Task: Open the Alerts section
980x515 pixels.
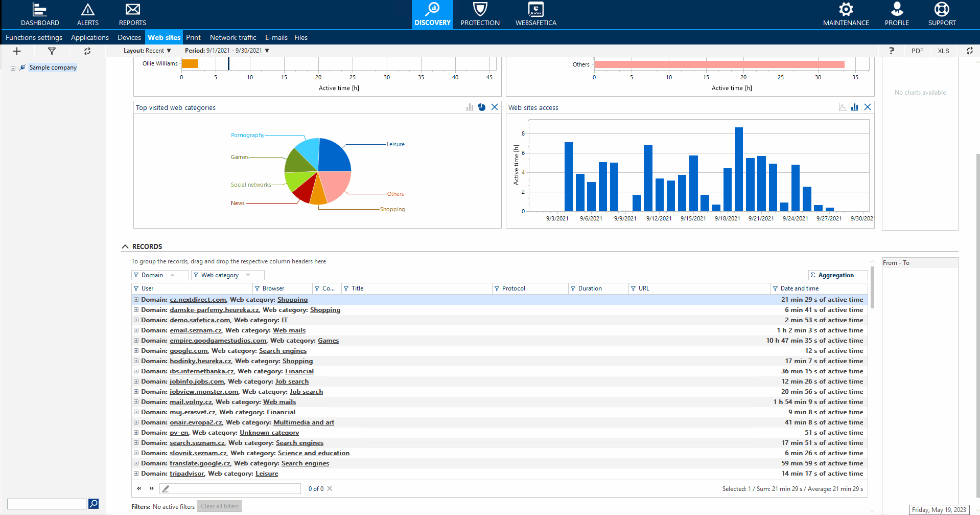Action: pyautogui.click(x=87, y=14)
